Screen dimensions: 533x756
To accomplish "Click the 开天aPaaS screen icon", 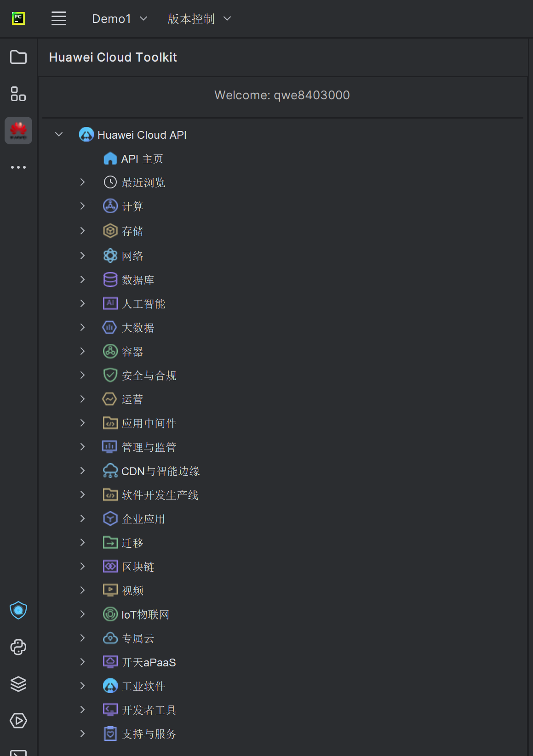I will tap(110, 662).
